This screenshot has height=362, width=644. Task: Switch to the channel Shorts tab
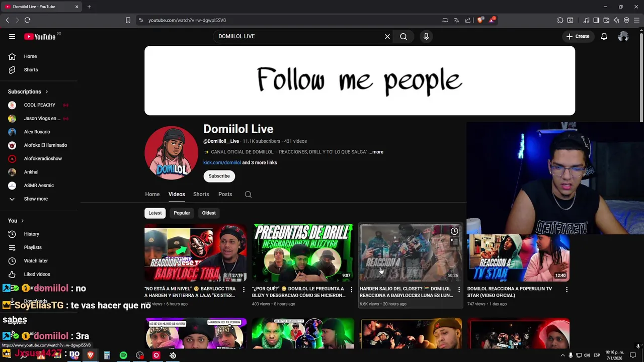(201, 194)
